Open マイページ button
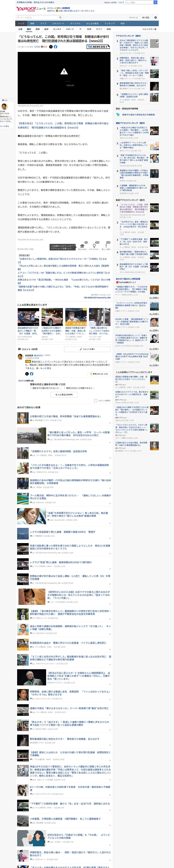 (x=133, y=18)
